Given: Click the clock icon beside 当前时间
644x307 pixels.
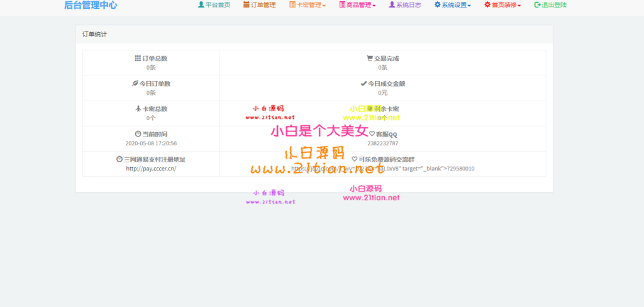Looking at the screenshot, I should pos(138,134).
